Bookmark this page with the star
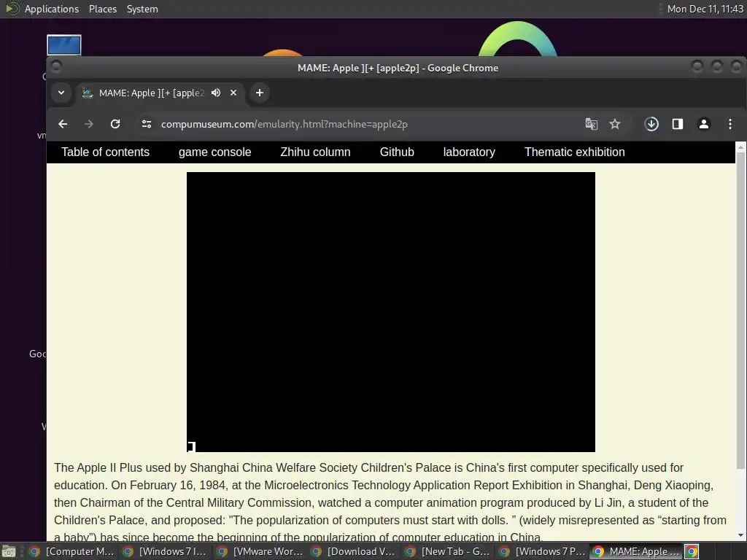Screen dimensions: 747x560 pos(615,124)
